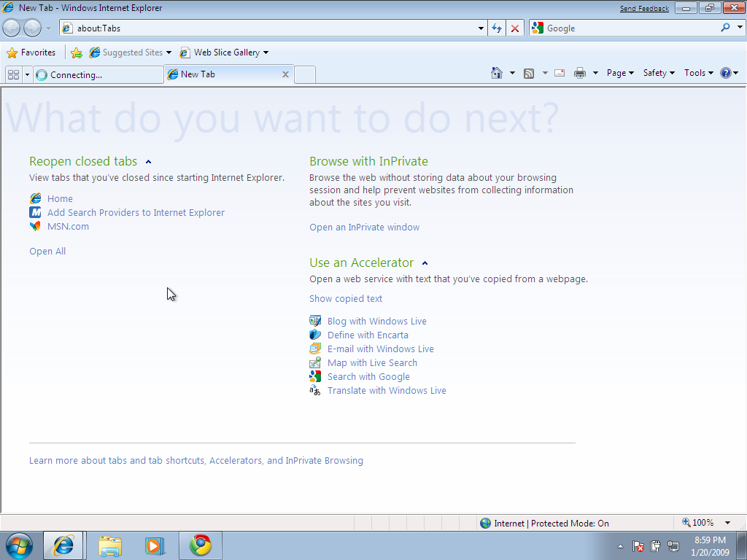
Task: Click Open an InPrivate window link
Action: point(365,227)
